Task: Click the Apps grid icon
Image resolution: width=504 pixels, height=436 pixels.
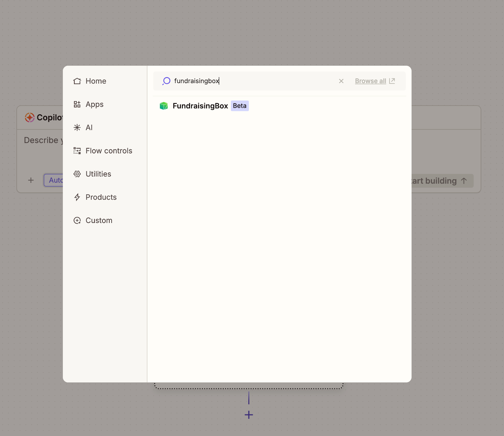Action: [77, 105]
